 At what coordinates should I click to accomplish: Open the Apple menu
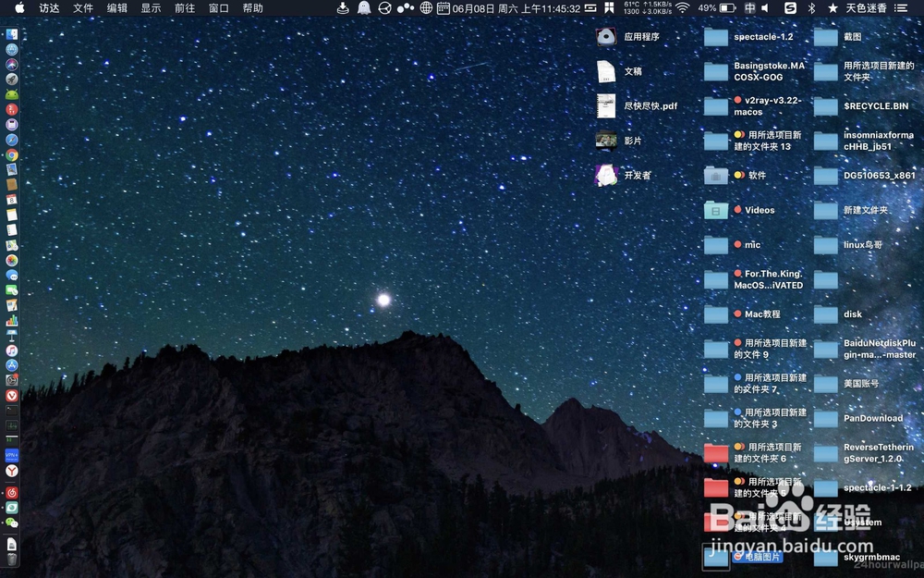(x=19, y=7)
